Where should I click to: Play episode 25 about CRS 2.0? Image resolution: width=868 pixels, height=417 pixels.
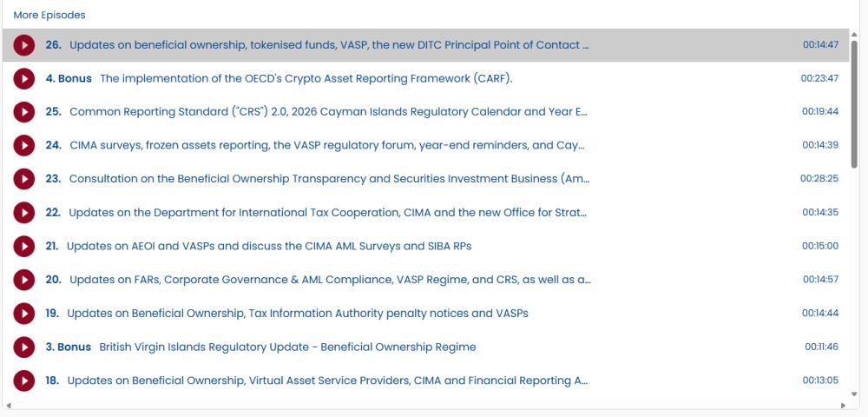pyautogui.click(x=24, y=112)
